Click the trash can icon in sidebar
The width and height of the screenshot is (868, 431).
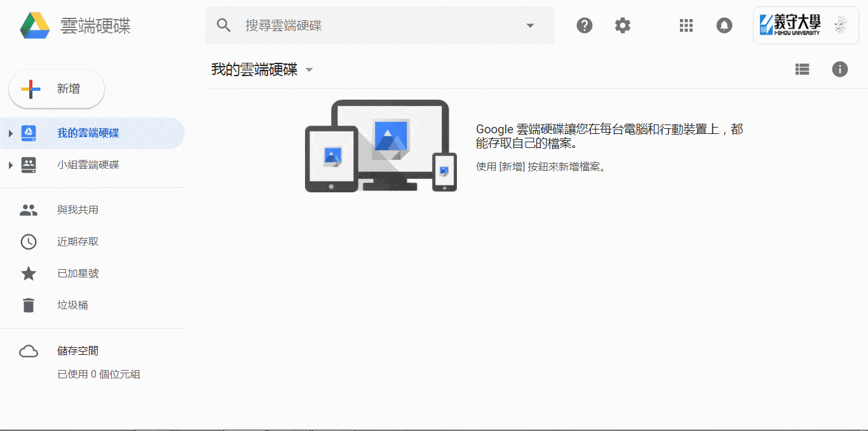(x=29, y=305)
